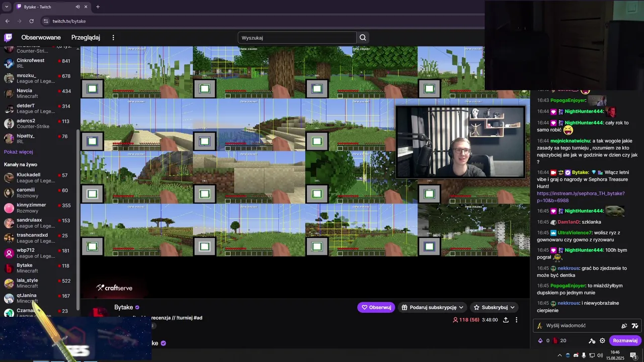The width and height of the screenshot is (644, 362).
Task: Click UltraViolence7 username in chat
Action: [575, 233]
